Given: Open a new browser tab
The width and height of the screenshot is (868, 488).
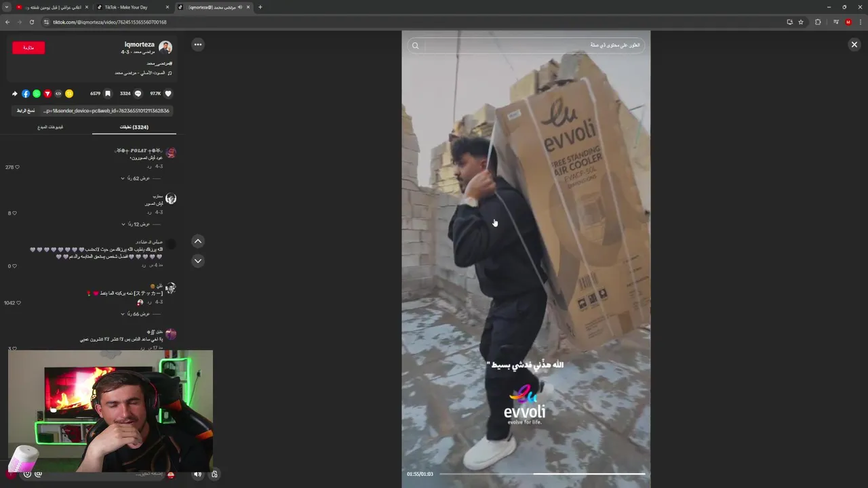Looking at the screenshot, I should 260,7.
